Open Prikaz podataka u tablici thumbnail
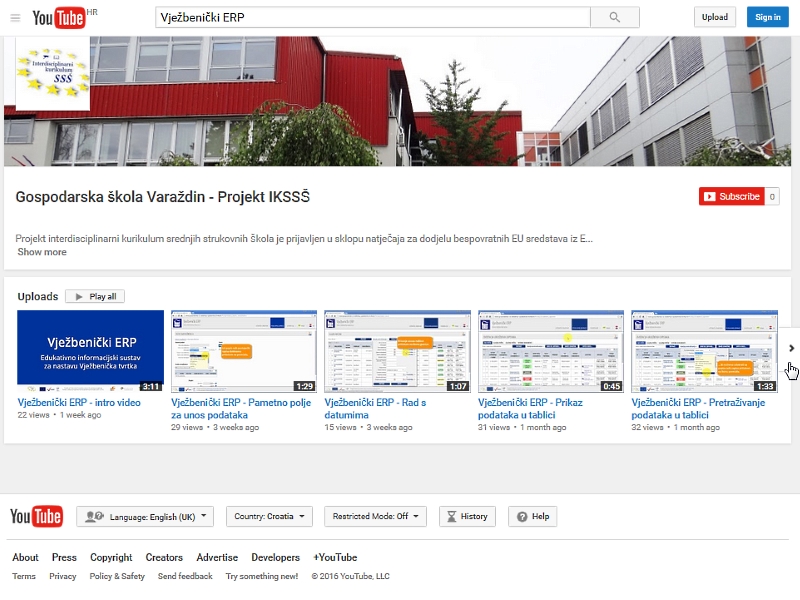 coord(551,351)
